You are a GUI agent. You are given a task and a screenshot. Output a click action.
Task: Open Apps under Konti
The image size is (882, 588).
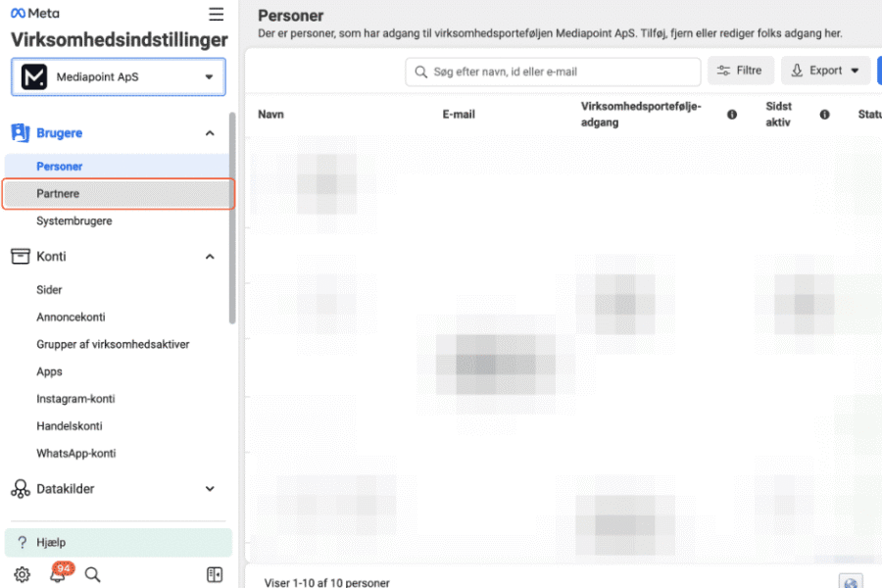(x=50, y=372)
